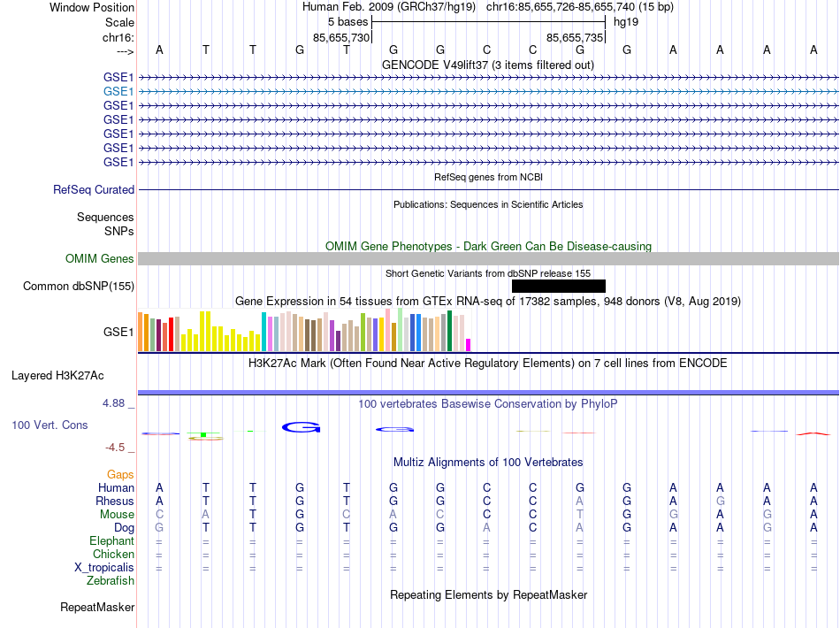Click the chr16: row label
The image size is (840, 628).
(x=118, y=37)
